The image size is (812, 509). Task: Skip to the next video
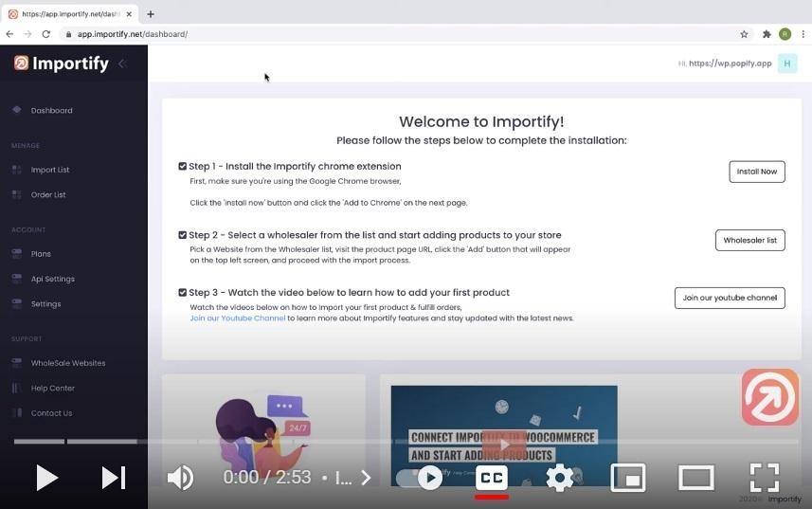pyautogui.click(x=114, y=478)
